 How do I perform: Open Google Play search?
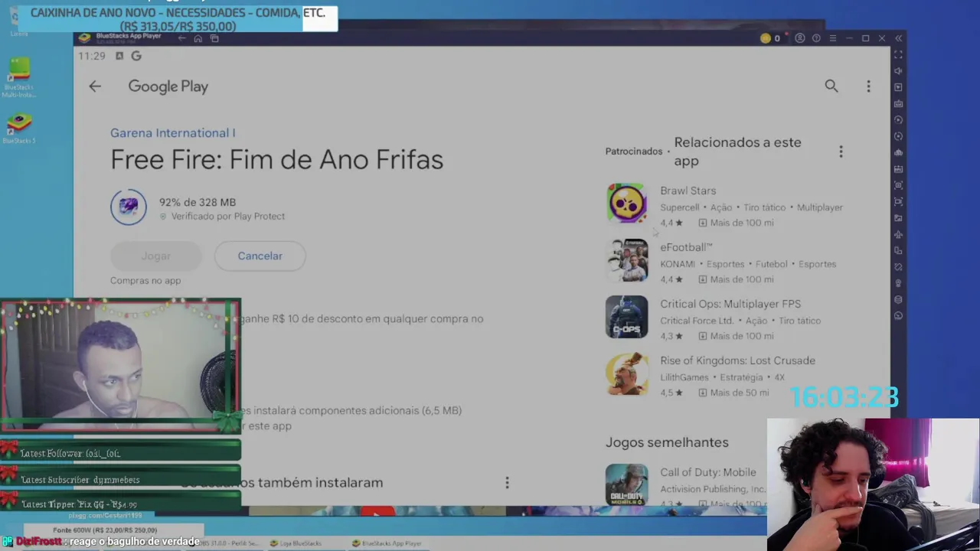[831, 86]
